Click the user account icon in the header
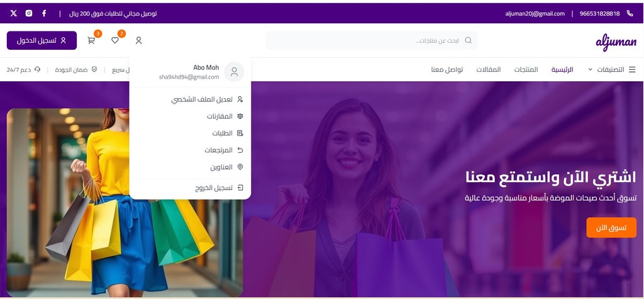644x299 pixels. (139, 40)
